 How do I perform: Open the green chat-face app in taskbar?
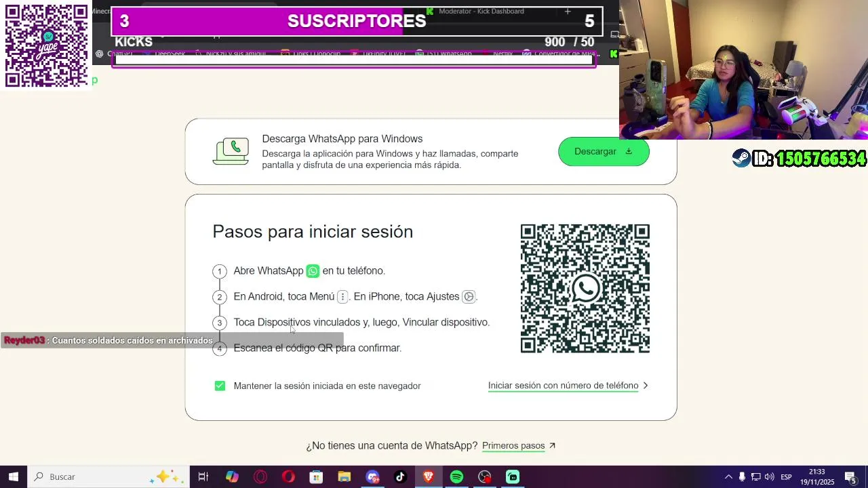[x=513, y=477]
